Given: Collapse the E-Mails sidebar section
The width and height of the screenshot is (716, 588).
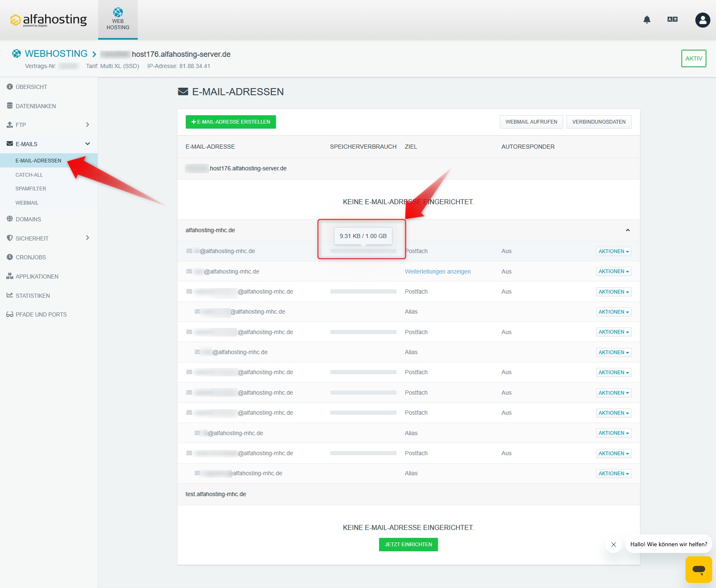Looking at the screenshot, I should 87,144.
